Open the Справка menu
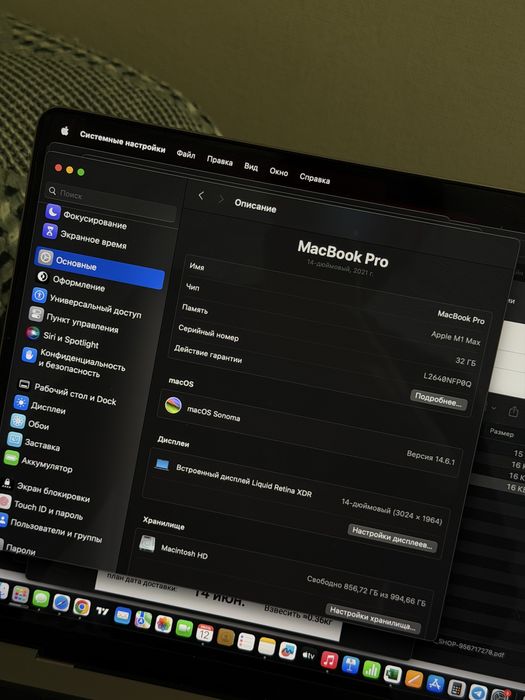The height and width of the screenshot is (700, 525). pos(315,178)
